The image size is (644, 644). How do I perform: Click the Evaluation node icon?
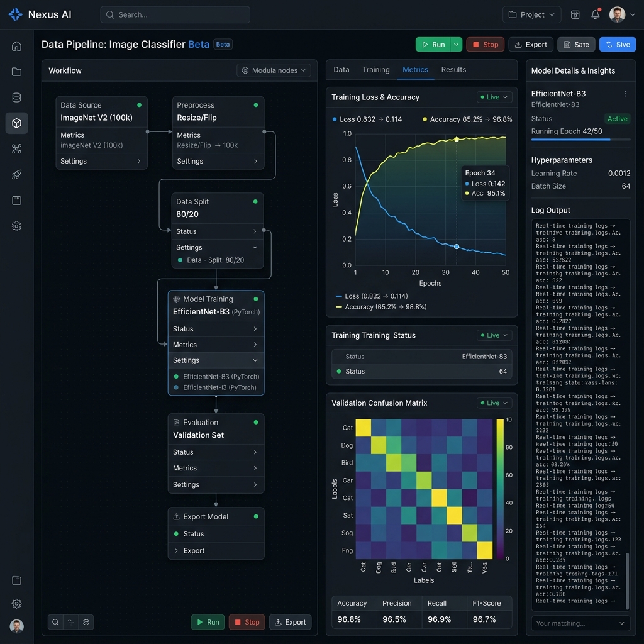177,422
